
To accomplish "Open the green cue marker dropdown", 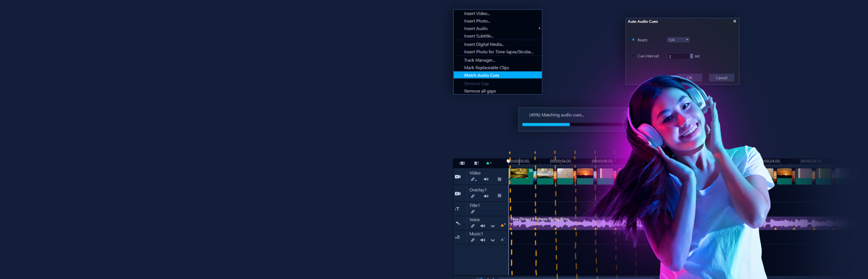I will (489, 163).
